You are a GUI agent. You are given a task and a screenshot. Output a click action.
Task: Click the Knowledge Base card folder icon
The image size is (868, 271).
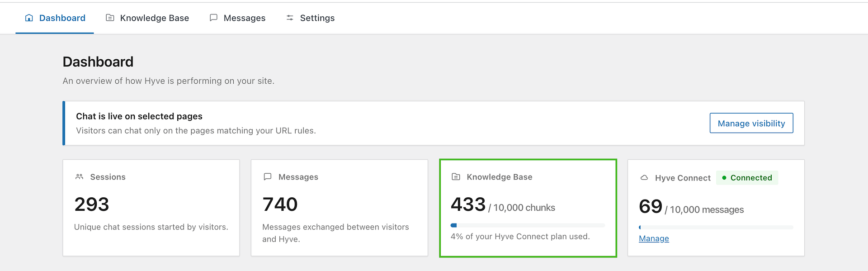pos(456,177)
